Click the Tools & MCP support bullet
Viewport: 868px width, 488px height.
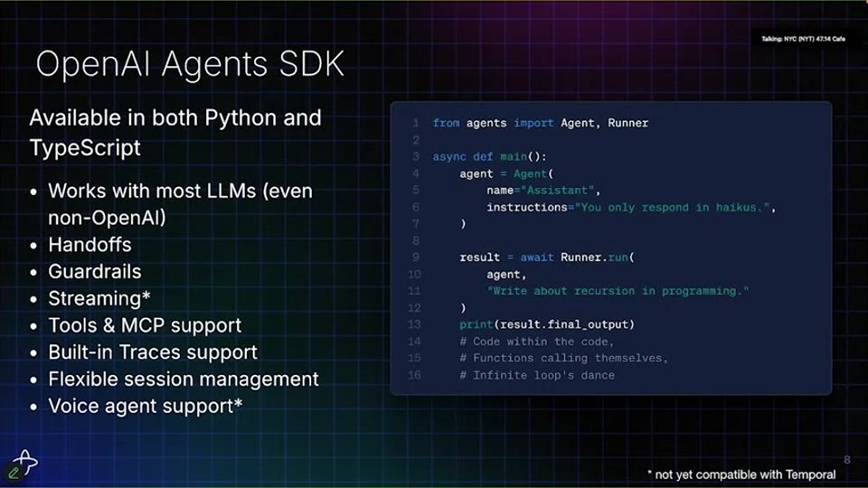click(x=145, y=325)
